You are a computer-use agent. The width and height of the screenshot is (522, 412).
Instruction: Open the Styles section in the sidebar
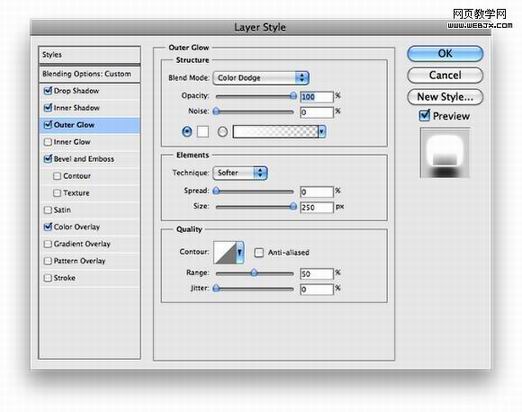tap(89, 55)
